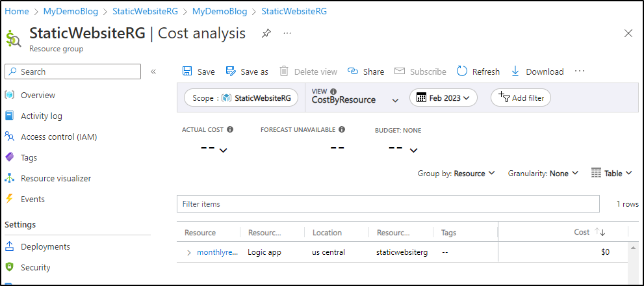Viewport: 644px width, 286px height.
Task: Click the Security shield icon
Action: 10,267
